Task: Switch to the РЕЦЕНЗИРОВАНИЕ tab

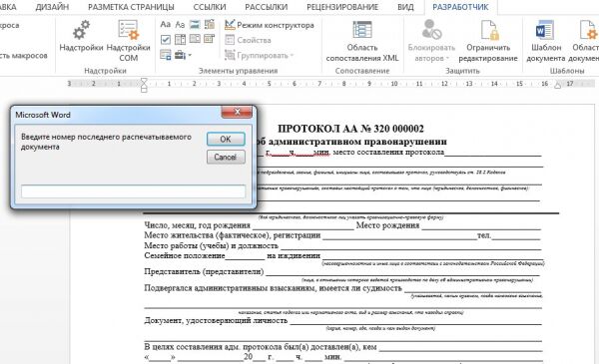Action: pos(342,7)
